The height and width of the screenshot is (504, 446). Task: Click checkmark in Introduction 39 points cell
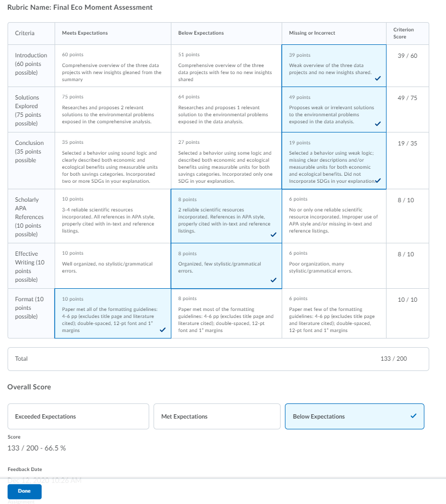pyautogui.click(x=378, y=78)
